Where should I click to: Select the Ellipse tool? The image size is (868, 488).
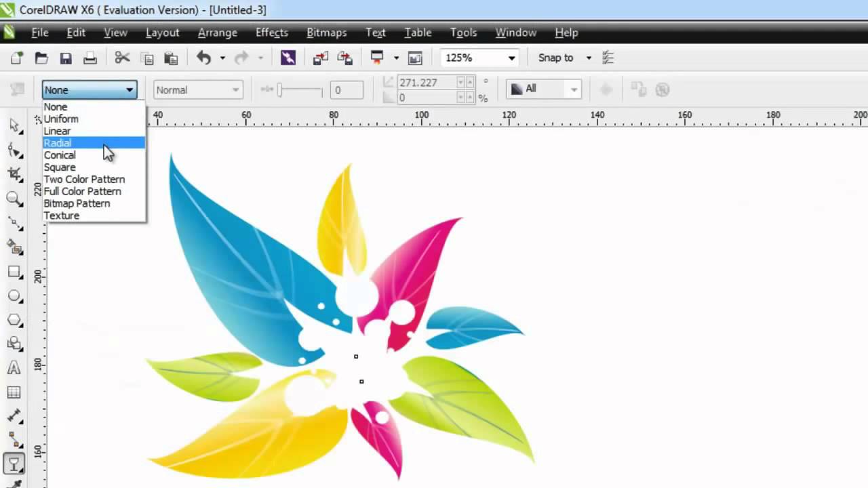[14, 296]
